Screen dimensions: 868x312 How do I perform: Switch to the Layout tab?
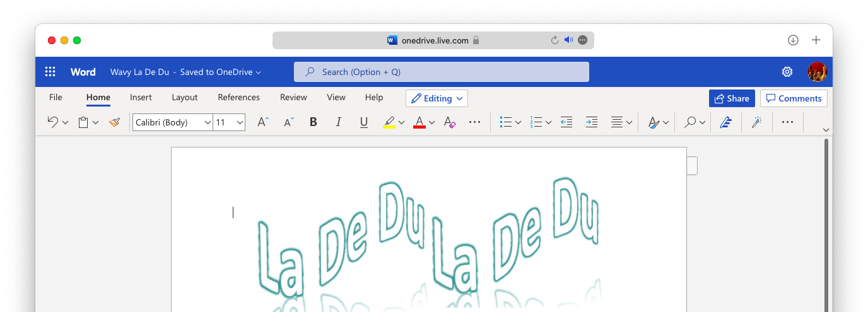click(185, 97)
